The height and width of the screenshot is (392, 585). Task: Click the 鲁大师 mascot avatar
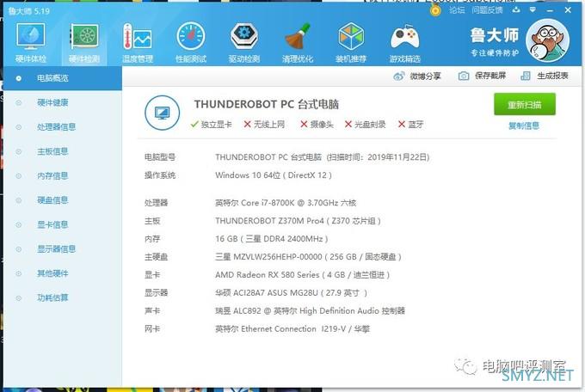[548, 40]
